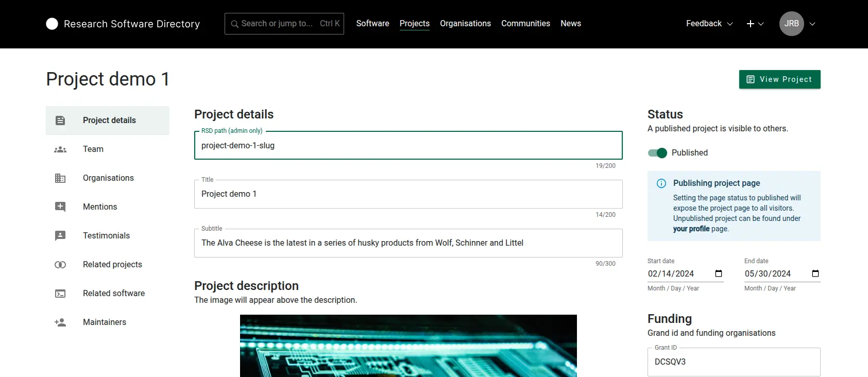Click the Mentions icon in sidebar
The height and width of the screenshot is (377, 868).
tap(60, 207)
